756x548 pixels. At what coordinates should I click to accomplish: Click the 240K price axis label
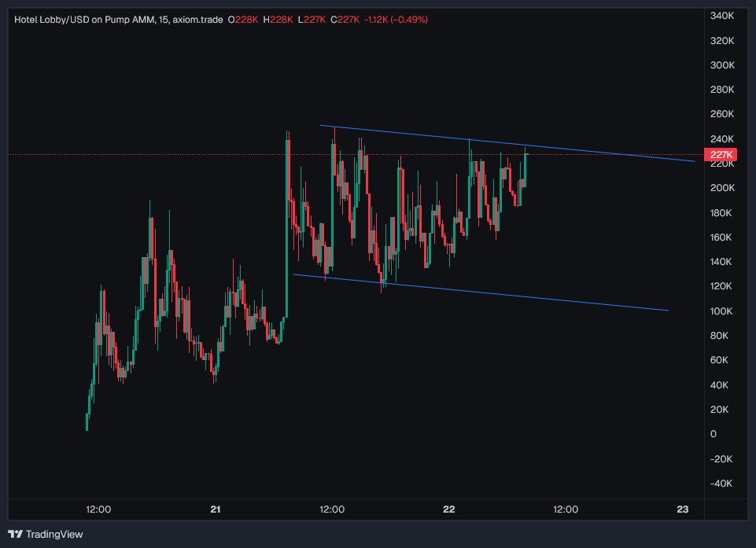click(721, 139)
